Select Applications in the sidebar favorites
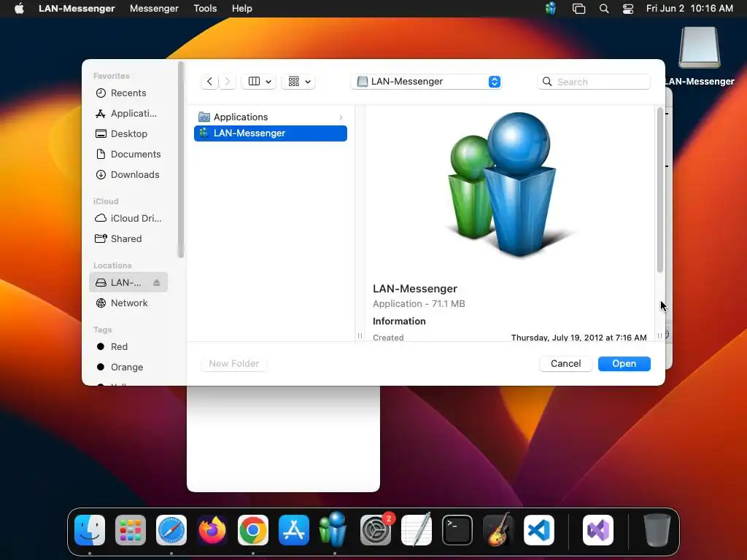The image size is (747, 560). [128, 113]
